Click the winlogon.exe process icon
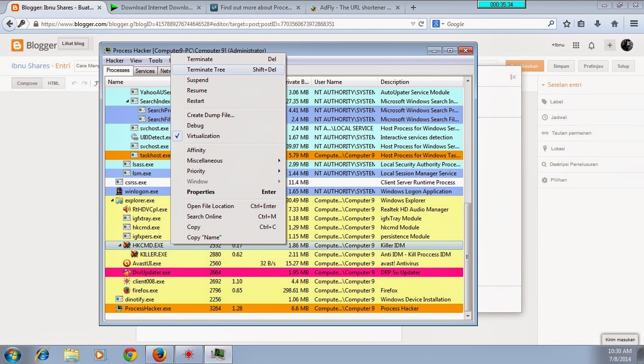The image size is (644, 364). coord(119,191)
